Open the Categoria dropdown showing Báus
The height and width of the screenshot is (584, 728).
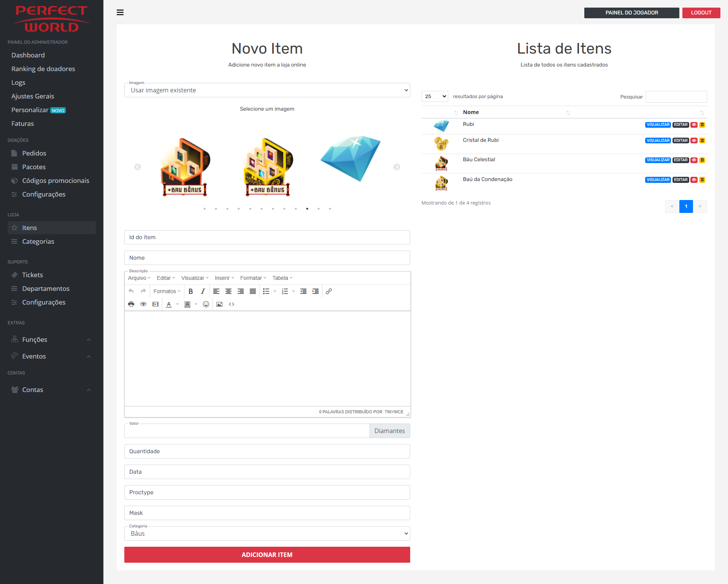click(x=267, y=533)
